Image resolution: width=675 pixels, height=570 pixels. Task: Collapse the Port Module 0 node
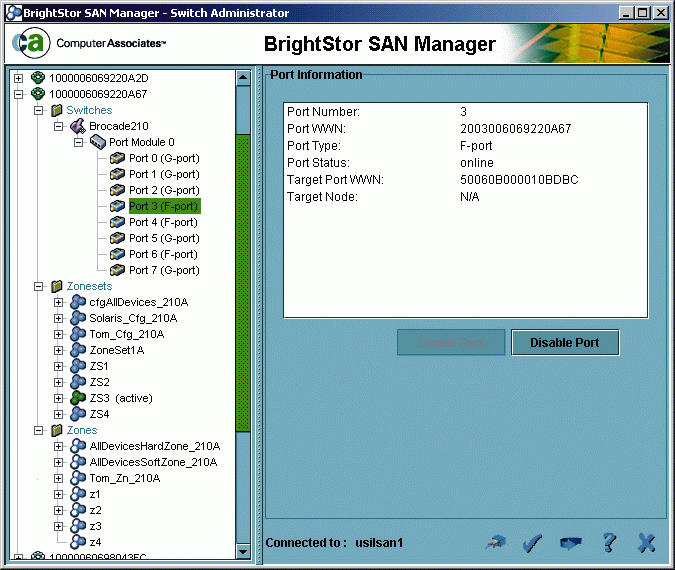point(78,142)
